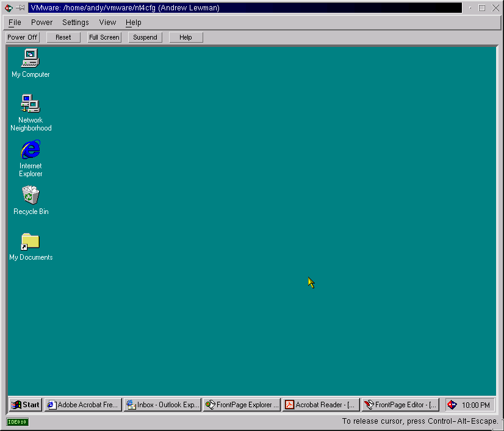504x431 pixels.
Task: Open Network Neighborhood icon on desktop
Action: tap(31, 104)
